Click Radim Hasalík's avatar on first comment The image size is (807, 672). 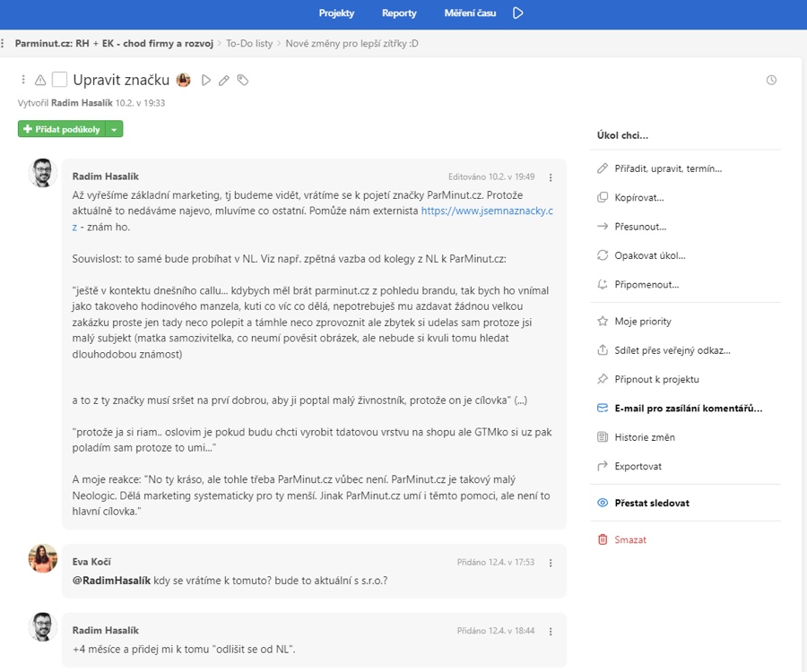coord(43,173)
